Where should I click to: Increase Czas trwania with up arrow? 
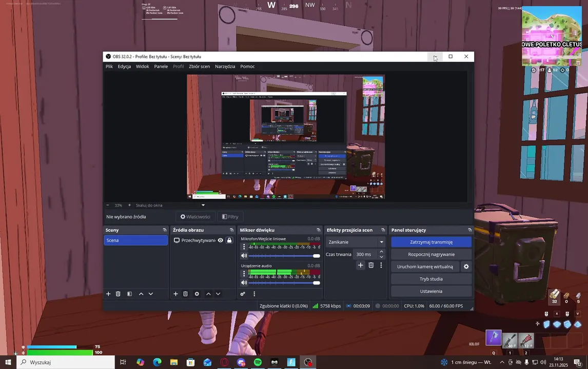(x=381, y=252)
